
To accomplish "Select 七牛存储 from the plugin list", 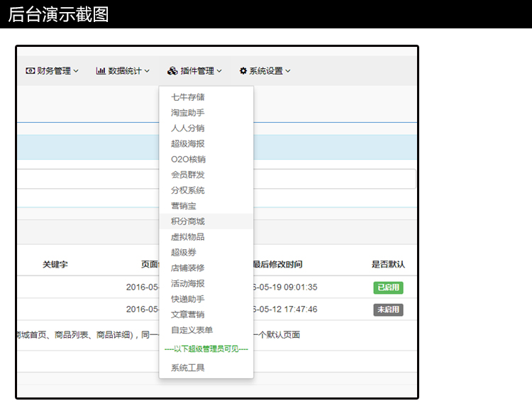I will [206, 97].
